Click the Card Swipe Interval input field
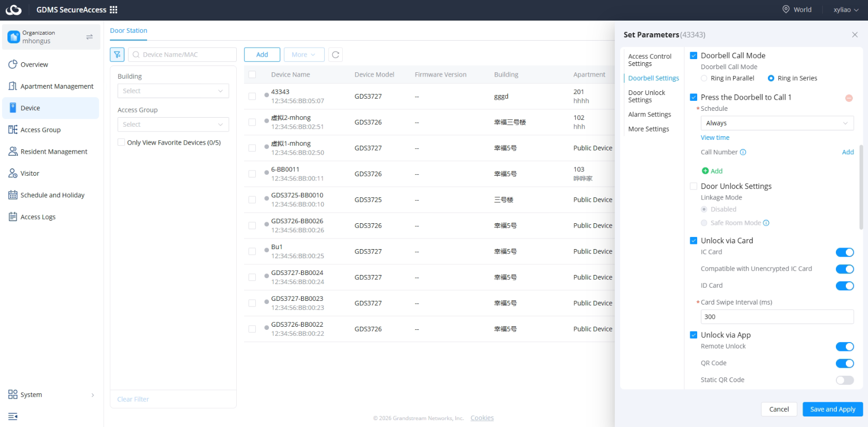 [777, 317]
